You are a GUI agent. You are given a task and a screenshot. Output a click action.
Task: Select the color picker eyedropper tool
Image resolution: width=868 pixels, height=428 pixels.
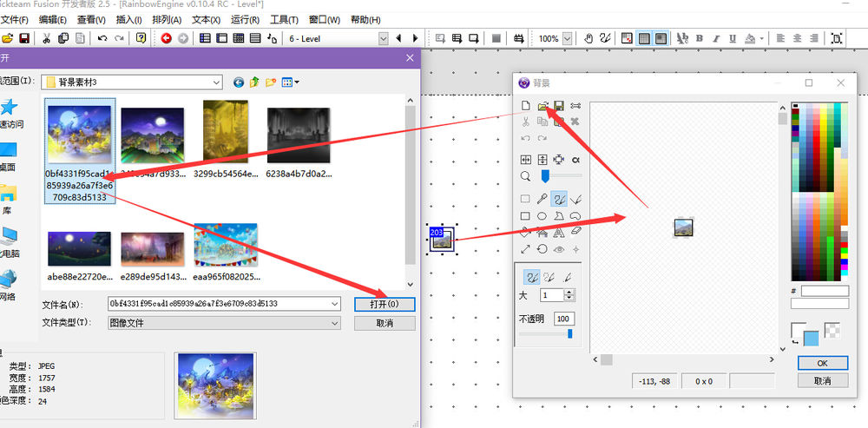pyautogui.click(x=542, y=200)
